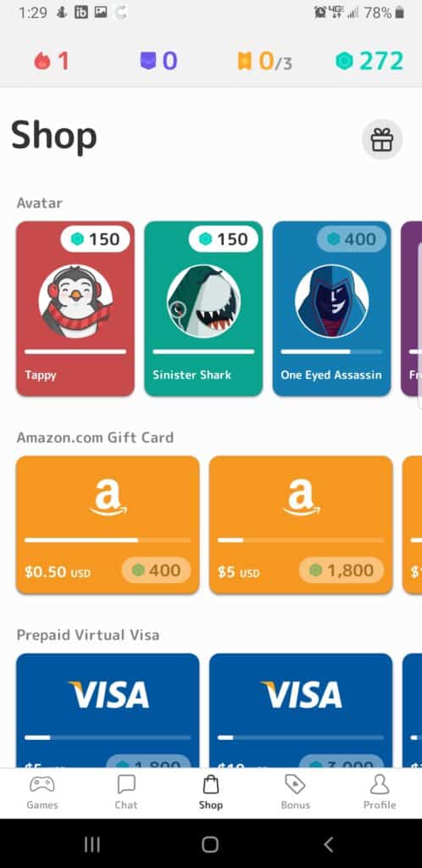This screenshot has height=868, width=422.
Task: Open the Games tab controller icon
Action: (x=42, y=784)
